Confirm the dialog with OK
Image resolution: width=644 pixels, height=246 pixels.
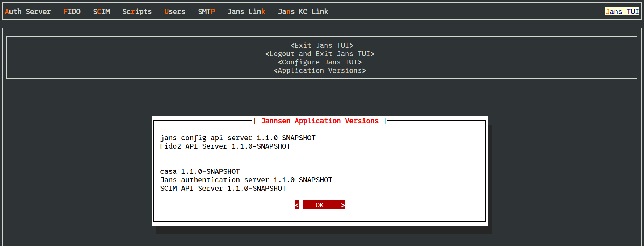pos(320,205)
